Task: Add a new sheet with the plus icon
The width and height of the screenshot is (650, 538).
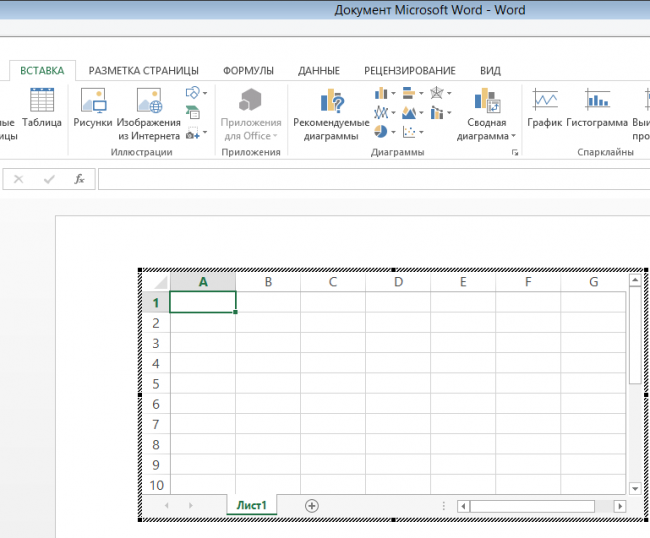Action: tap(312, 506)
